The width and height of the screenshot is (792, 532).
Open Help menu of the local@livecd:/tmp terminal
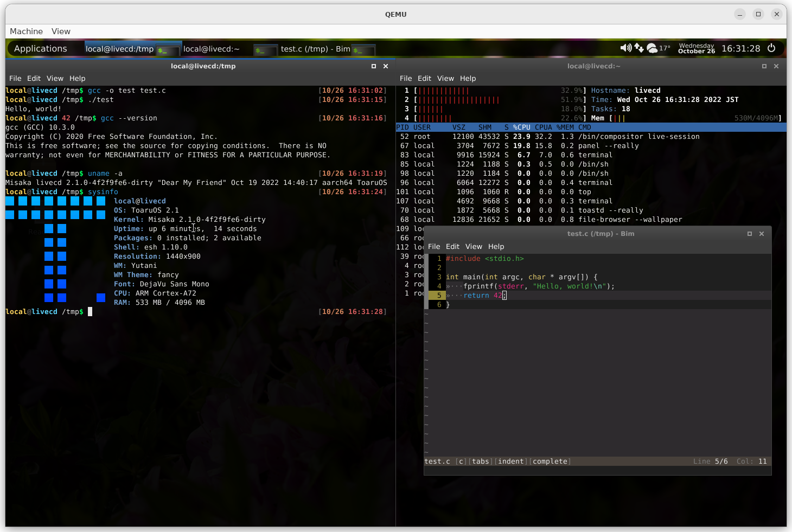(77, 79)
